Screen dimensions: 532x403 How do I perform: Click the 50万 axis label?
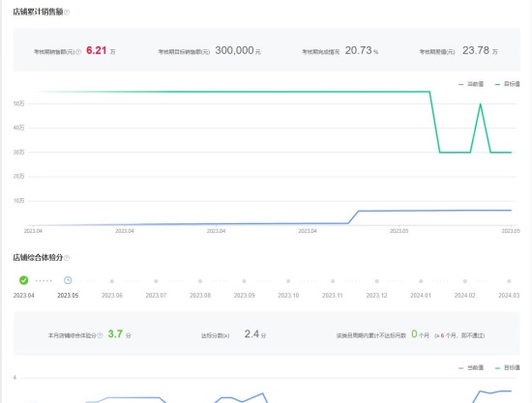click(x=19, y=103)
